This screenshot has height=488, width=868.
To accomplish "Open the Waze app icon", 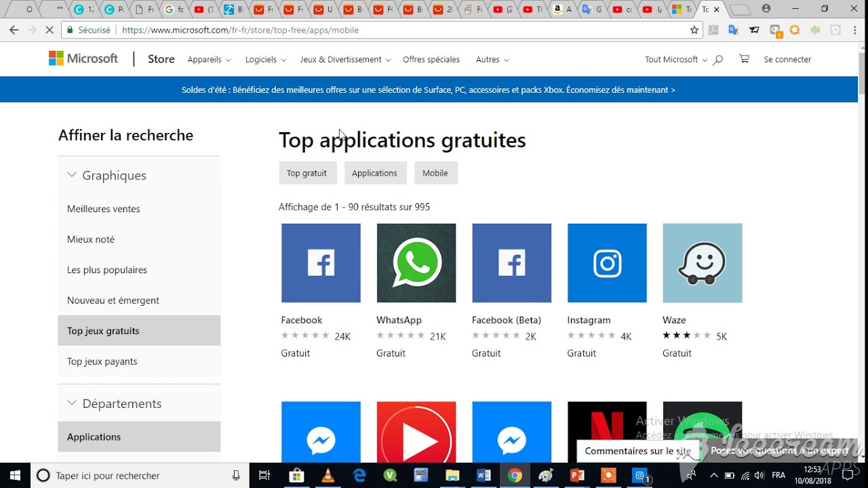I will click(703, 263).
